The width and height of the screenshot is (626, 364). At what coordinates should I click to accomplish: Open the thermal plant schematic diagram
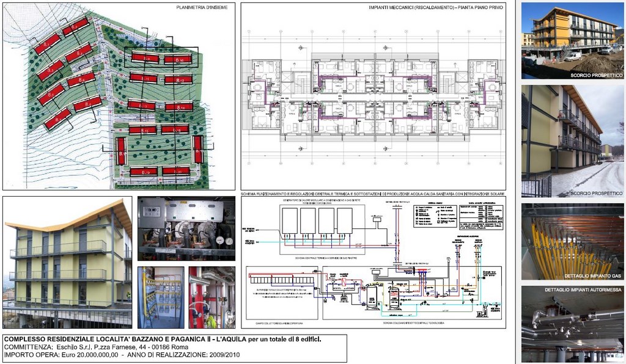[x=374, y=263]
